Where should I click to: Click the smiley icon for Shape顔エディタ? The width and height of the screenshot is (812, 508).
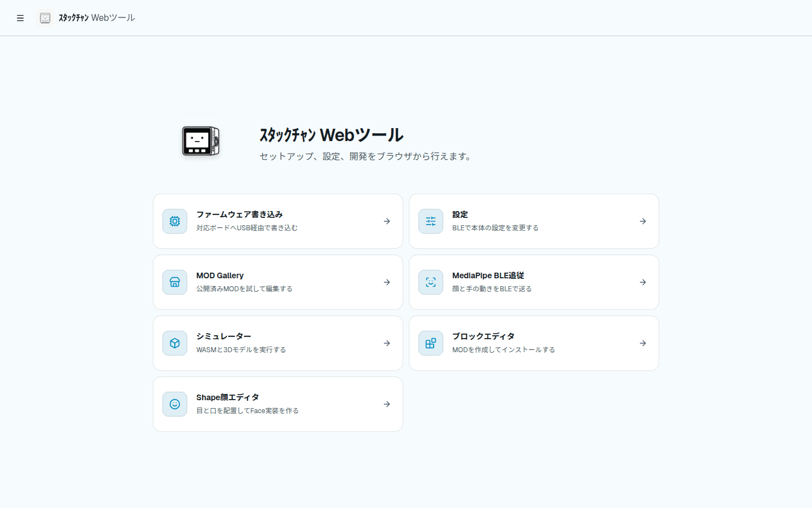175,404
